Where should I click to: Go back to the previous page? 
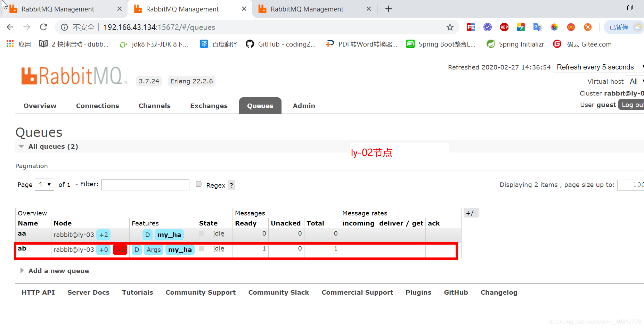click(10, 27)
